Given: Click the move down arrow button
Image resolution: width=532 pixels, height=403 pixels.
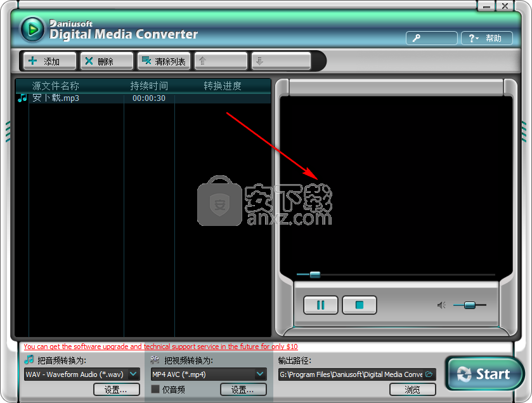Looking at the screenshot, I should 281,61.
